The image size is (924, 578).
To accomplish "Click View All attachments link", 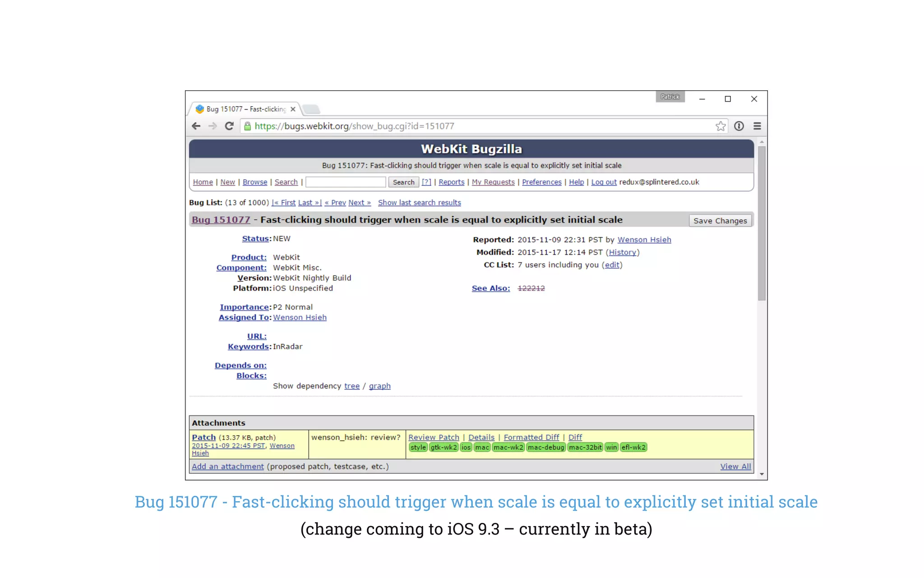I will pos(735,466).
